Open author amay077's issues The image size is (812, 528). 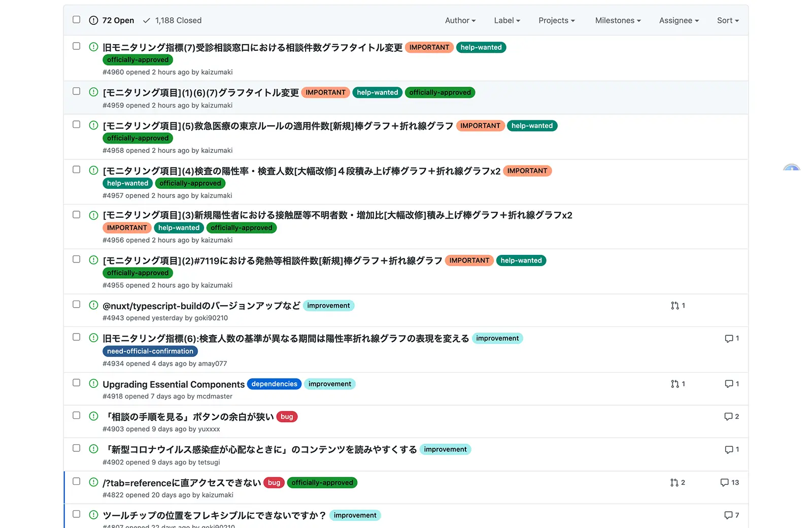coord(213,364)
